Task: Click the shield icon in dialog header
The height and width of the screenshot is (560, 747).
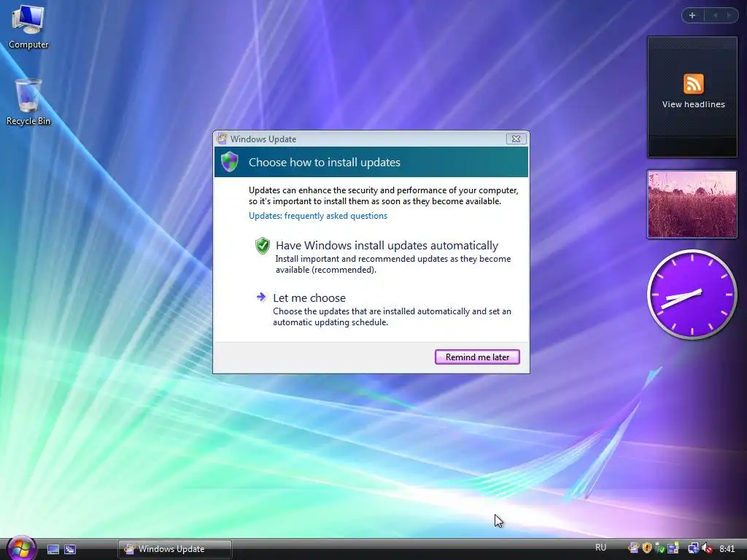Action: tap(230, 162)
